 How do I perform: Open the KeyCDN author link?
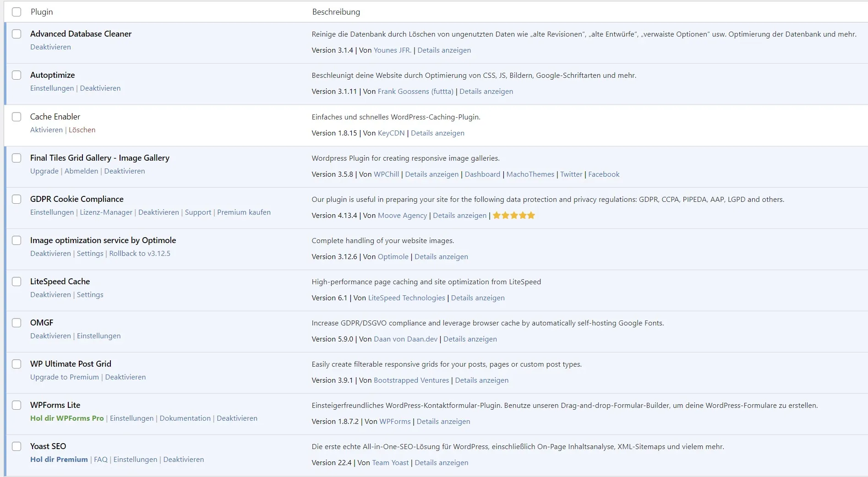pos(391,133)
